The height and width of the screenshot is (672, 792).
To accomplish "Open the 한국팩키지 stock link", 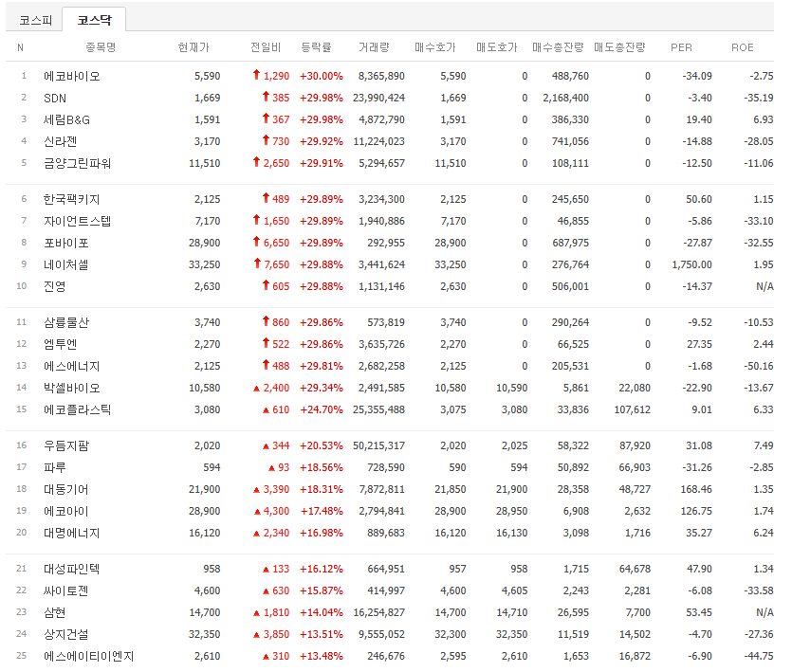I will [x=72, y=199].
